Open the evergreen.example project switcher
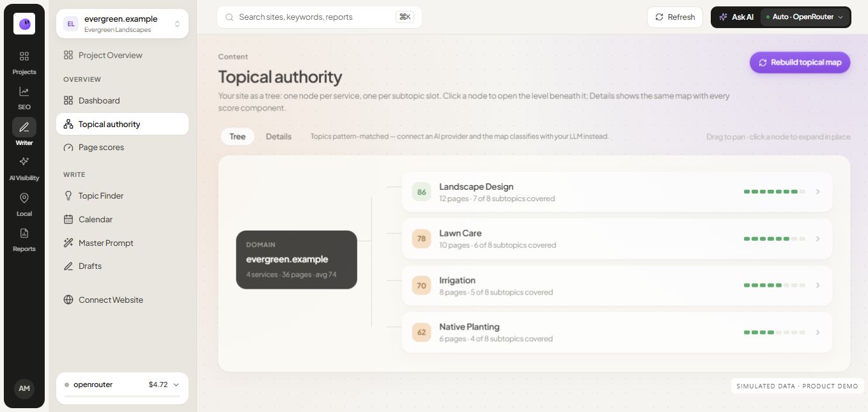Screen dimensions: 868x412 click(x=122, y=24)
